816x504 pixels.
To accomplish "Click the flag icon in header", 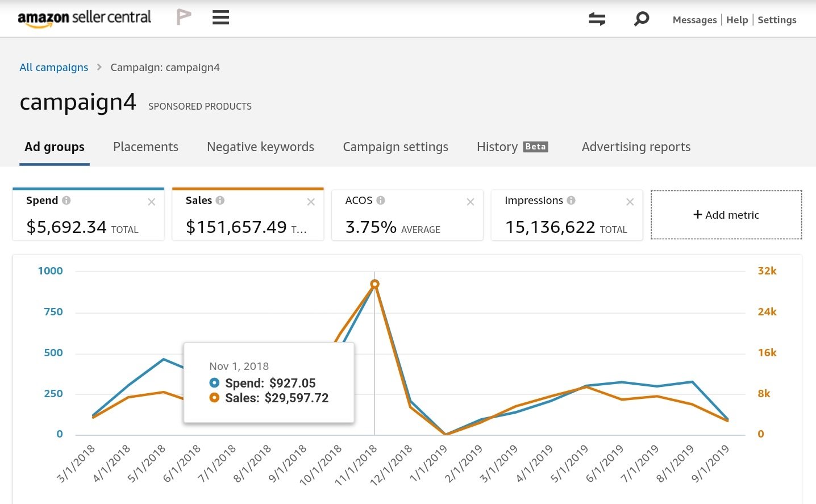I will [184, 17].
